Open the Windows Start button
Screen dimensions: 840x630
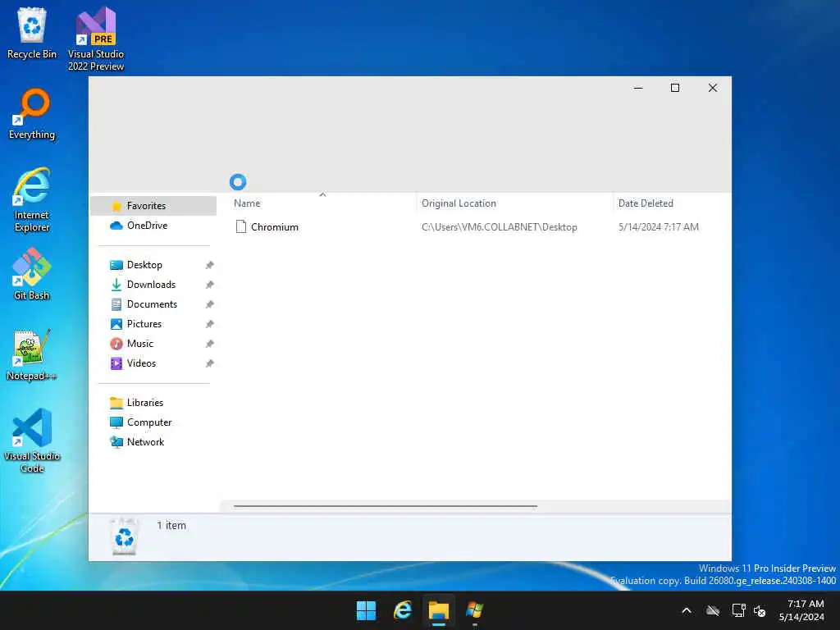(367, 610)
